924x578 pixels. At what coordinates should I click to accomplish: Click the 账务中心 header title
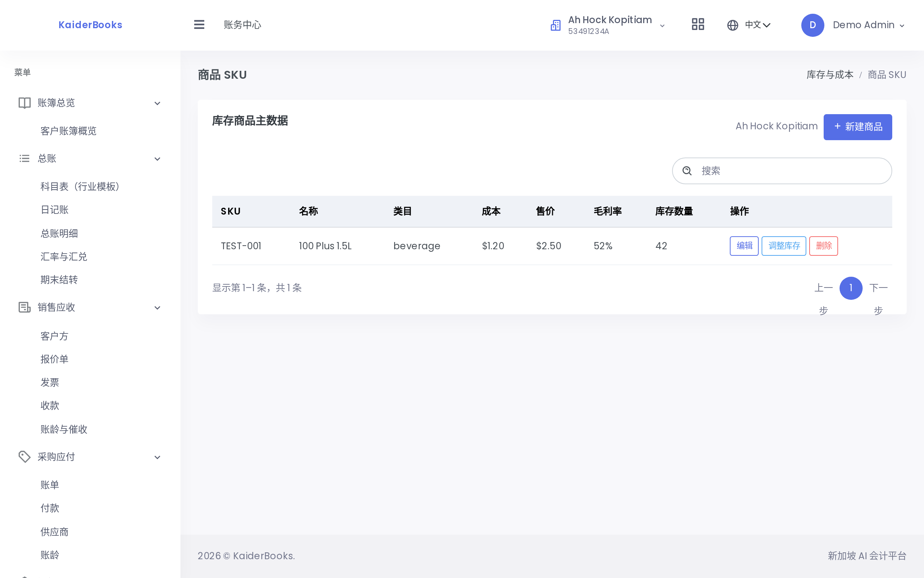(243, 25)
